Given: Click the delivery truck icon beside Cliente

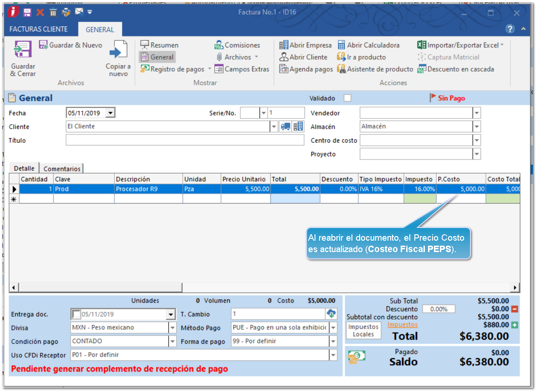Looking at the screenshot, I should point(285,127).
